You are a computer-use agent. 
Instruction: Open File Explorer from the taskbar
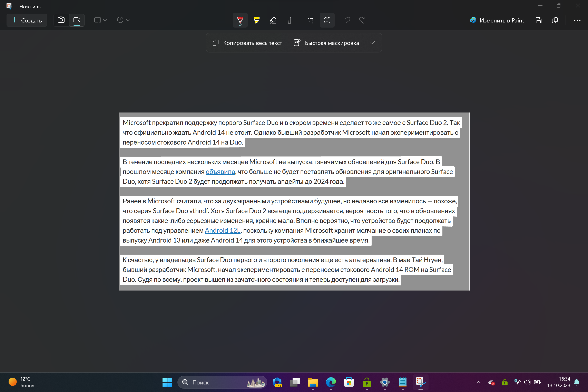tap(313, 382)
